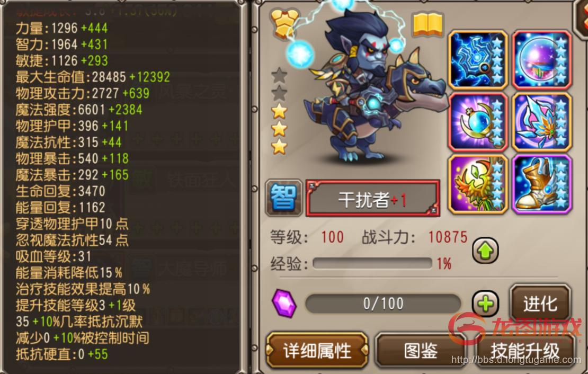The image size is (588, 374).
Task: Open the 图鉴 codex tab
Action: coord(421,351)
